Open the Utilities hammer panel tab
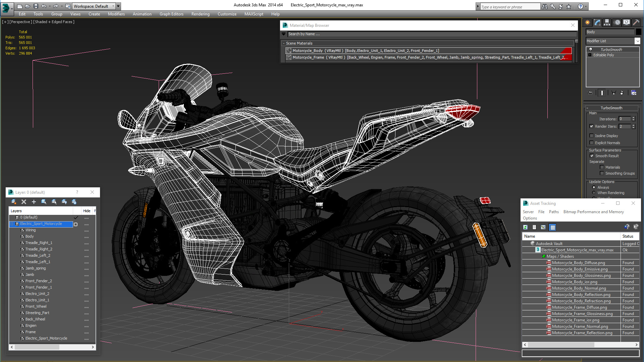The image size is (644, 362). (x=636, y=22)
